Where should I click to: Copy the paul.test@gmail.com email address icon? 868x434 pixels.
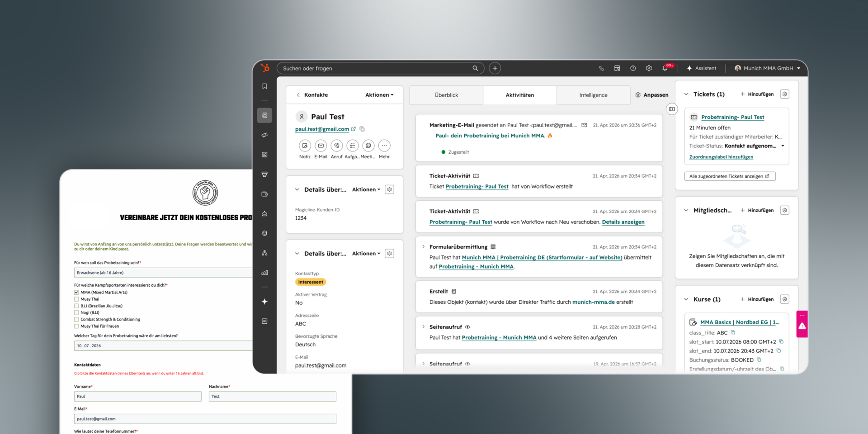362,129
